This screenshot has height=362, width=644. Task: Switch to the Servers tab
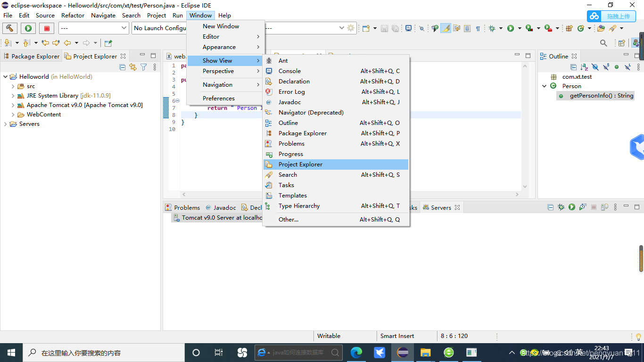(x=440, y=207)
